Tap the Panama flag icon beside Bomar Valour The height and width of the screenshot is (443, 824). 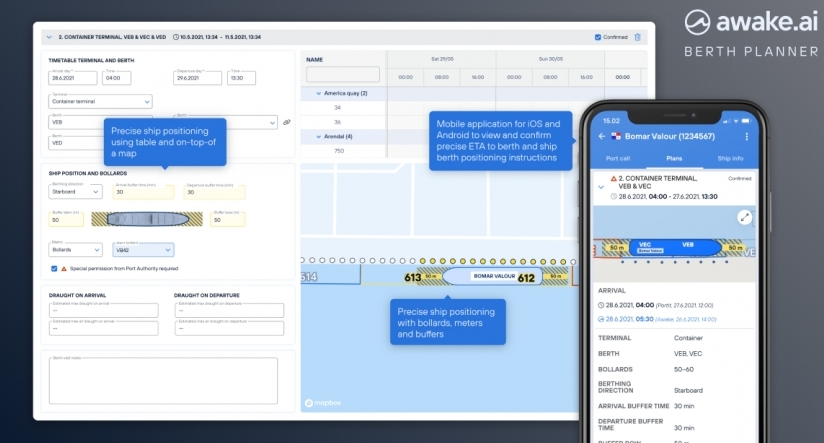click(616, 136)
